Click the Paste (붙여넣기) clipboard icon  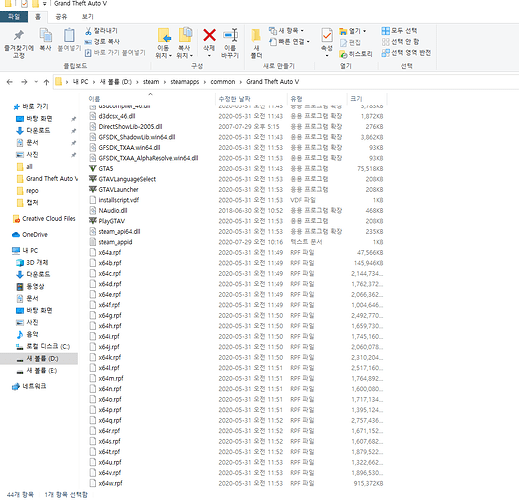pyautogui.click(x=69, y=35)
